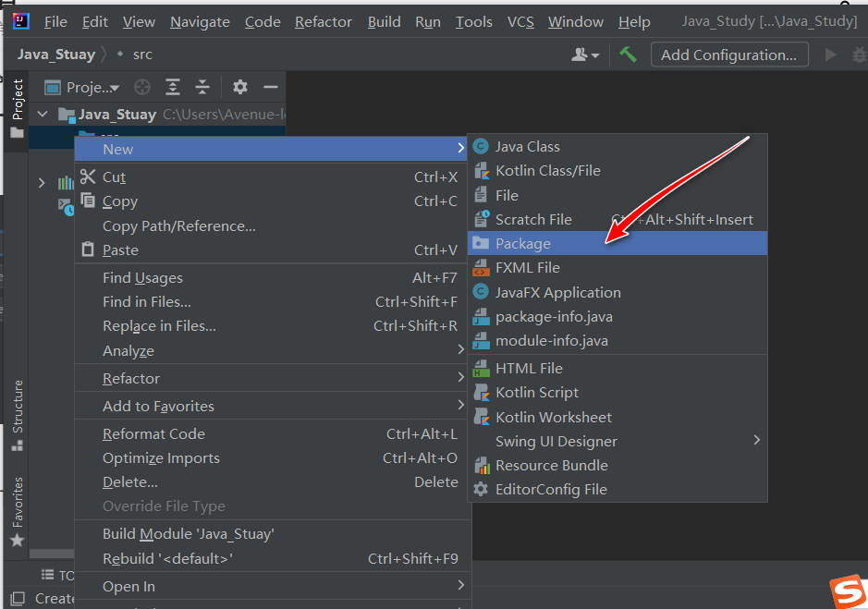Click the Kotlin Worksheet icon
868x609 pixels.
click(x=482, y=417)
